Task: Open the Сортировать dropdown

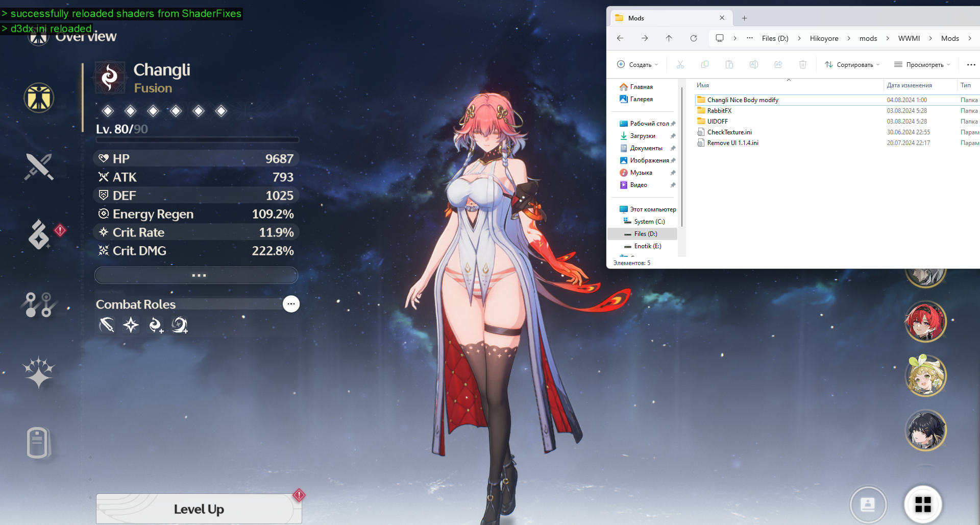Action: click(852, 64)
